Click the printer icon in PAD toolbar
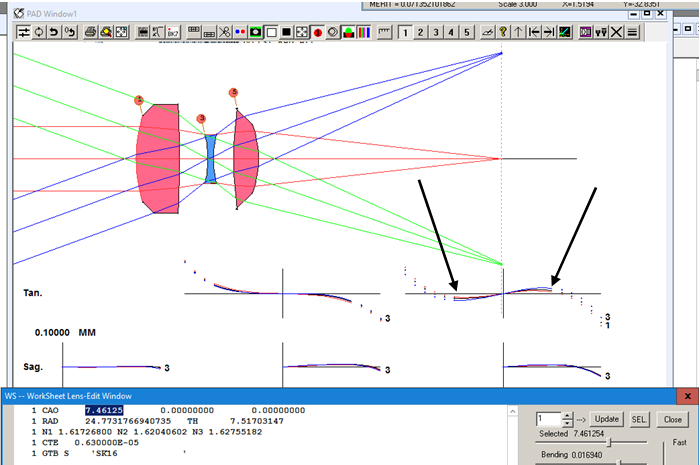The image size is (700, 465). 91,32
